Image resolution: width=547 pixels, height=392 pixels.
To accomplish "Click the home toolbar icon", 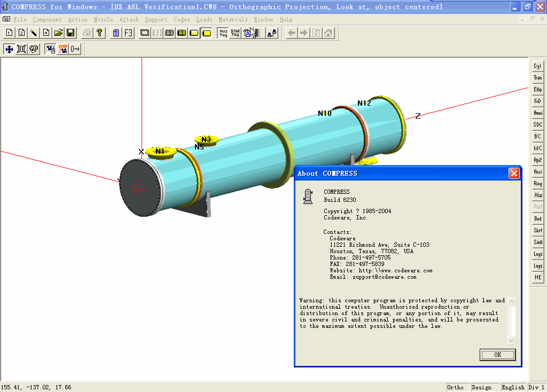I will point(329,33).
